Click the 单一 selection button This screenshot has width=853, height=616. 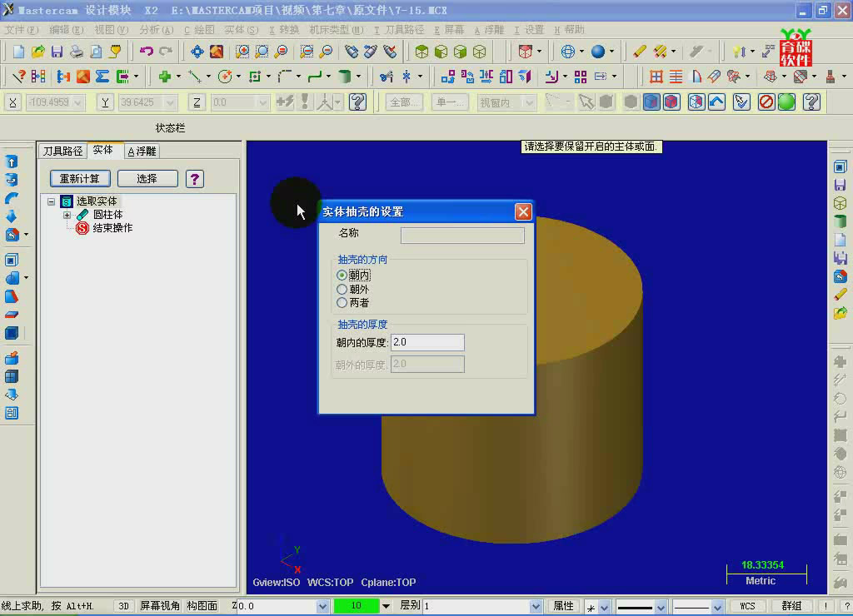(451, 102)
